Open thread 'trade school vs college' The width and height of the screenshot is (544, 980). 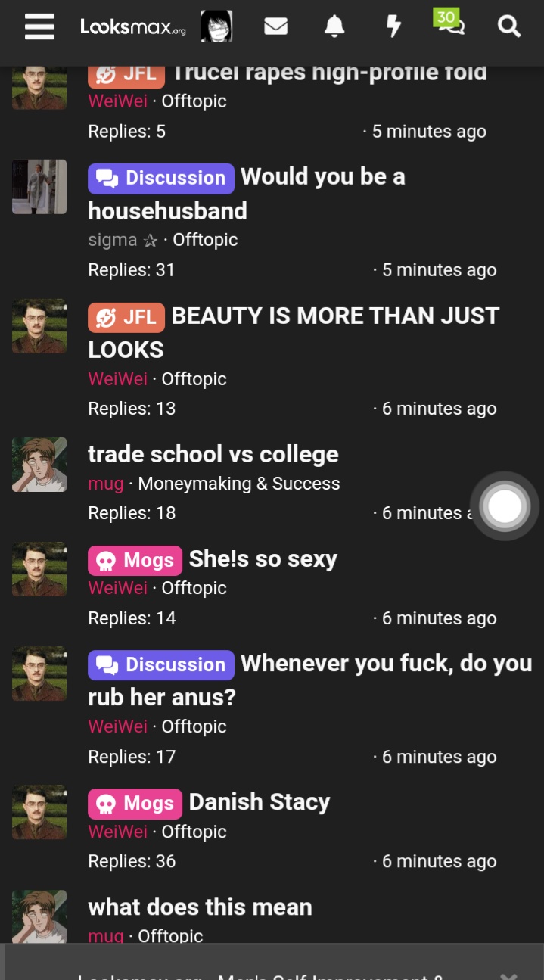(x=213, y=454)
